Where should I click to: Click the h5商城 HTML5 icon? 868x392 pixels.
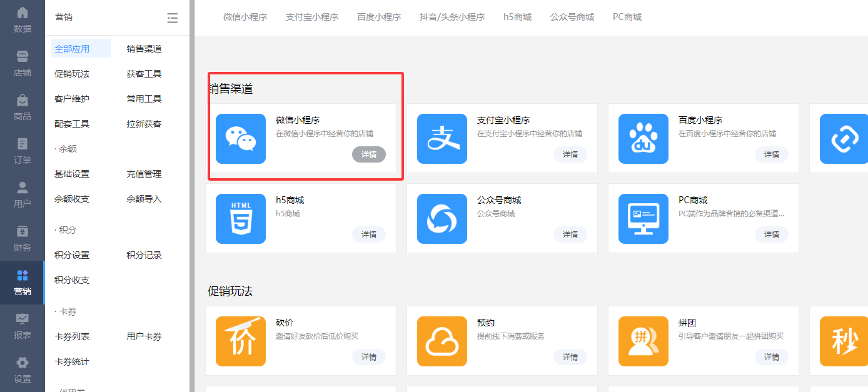[x=241, y=219]
